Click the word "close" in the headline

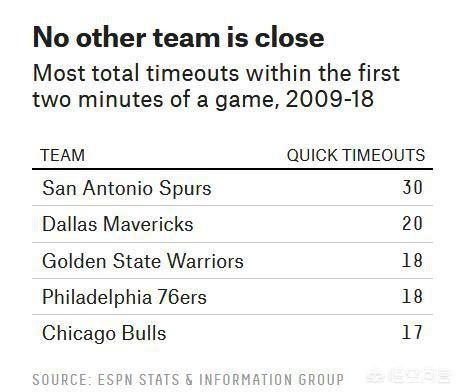pos(290,37)
